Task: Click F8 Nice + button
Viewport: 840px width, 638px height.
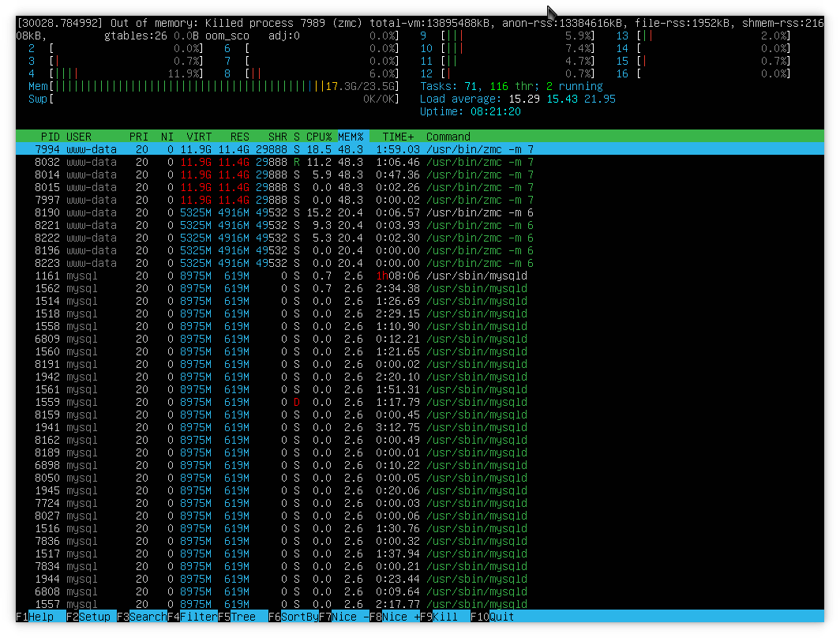Action: point(394,617)
